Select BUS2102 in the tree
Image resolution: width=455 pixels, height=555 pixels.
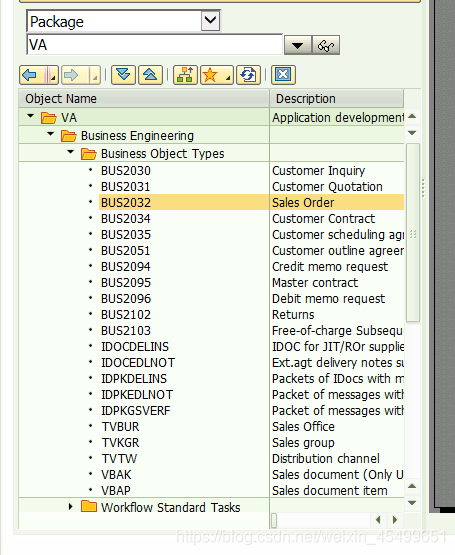(x=126, y=314)
